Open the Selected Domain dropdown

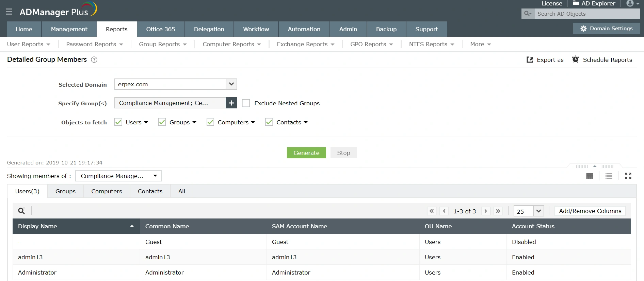231,84
